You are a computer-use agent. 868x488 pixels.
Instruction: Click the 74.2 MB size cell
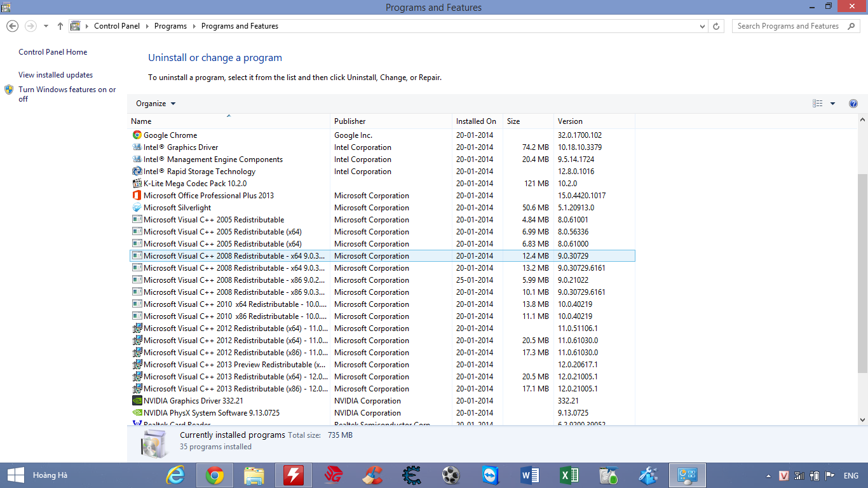tap(535, 147)
